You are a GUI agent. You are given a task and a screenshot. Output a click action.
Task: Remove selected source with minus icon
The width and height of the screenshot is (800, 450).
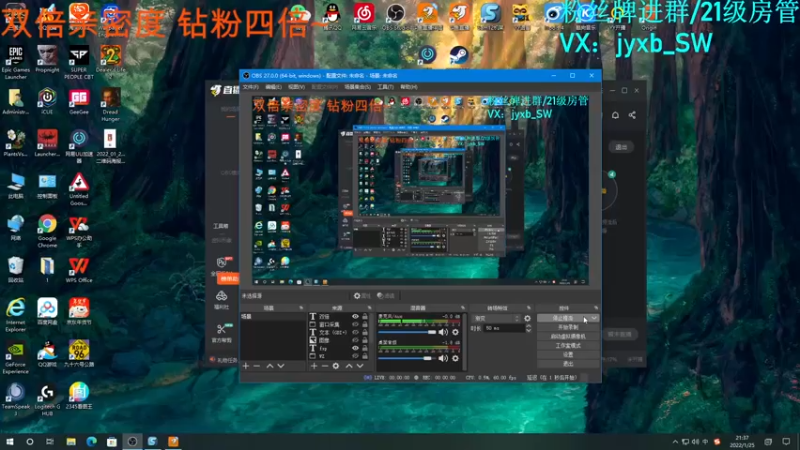tap(325, 366)
